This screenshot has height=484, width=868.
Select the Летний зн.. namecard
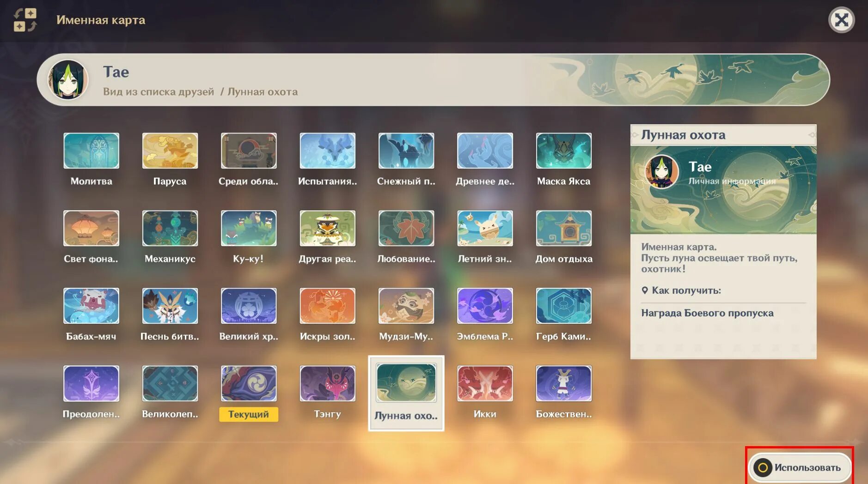coord(485,229)
